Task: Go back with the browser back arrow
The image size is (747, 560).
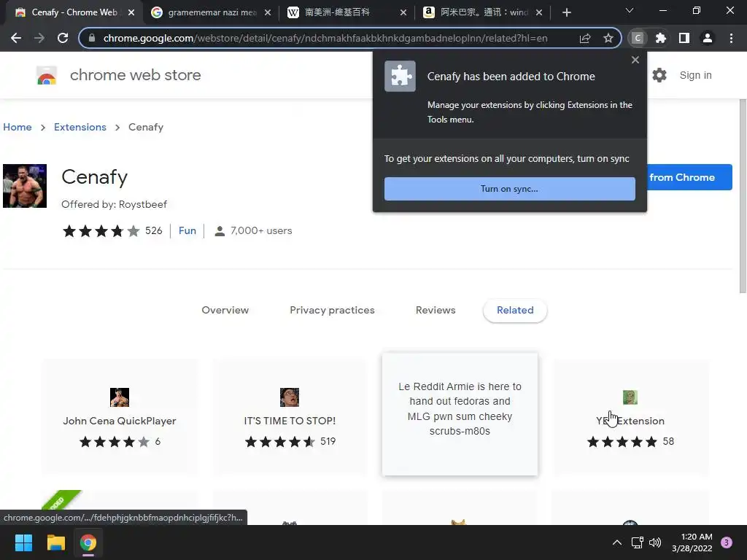Action: tap(16, 38)
